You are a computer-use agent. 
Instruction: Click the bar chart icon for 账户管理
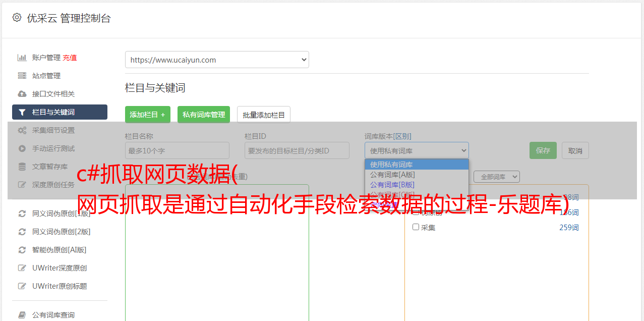[x=22, y=58]
